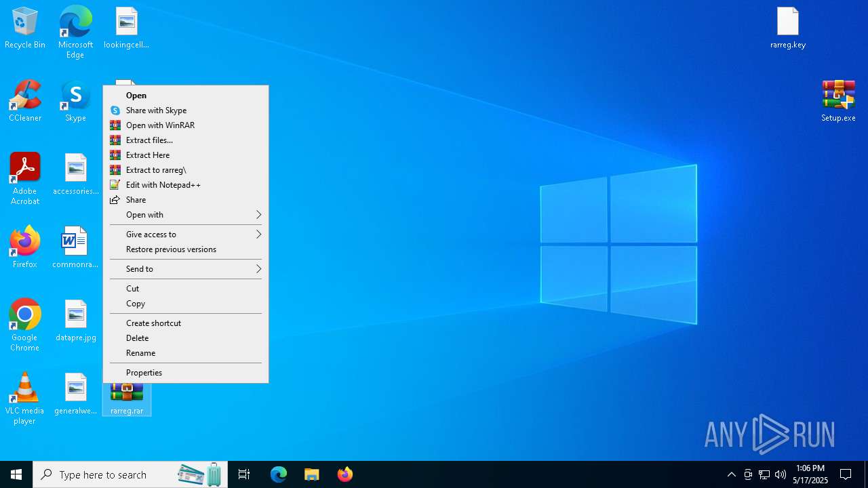Open the Windows Start menu
Viewport: 868px width, 488px height.
[x=16, y=474]
